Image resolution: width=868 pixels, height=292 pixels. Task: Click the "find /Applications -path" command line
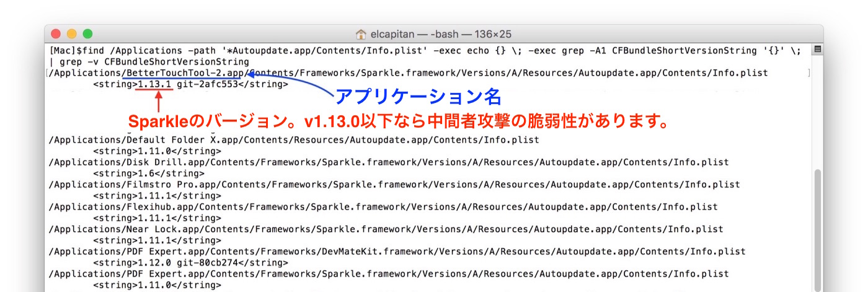click(x=425, y=51)
